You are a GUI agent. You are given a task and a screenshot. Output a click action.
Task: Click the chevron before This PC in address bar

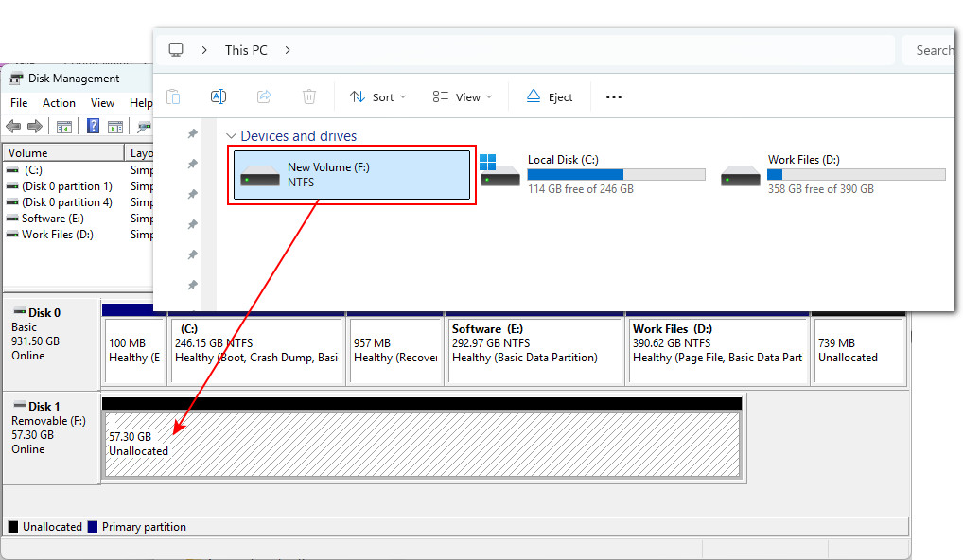click(x=204, y=50)
